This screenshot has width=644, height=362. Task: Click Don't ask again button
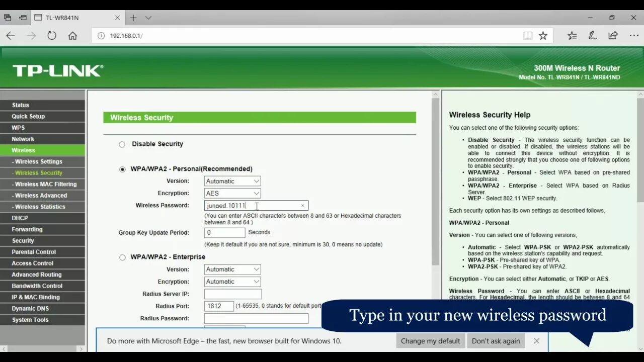[496, 341]
